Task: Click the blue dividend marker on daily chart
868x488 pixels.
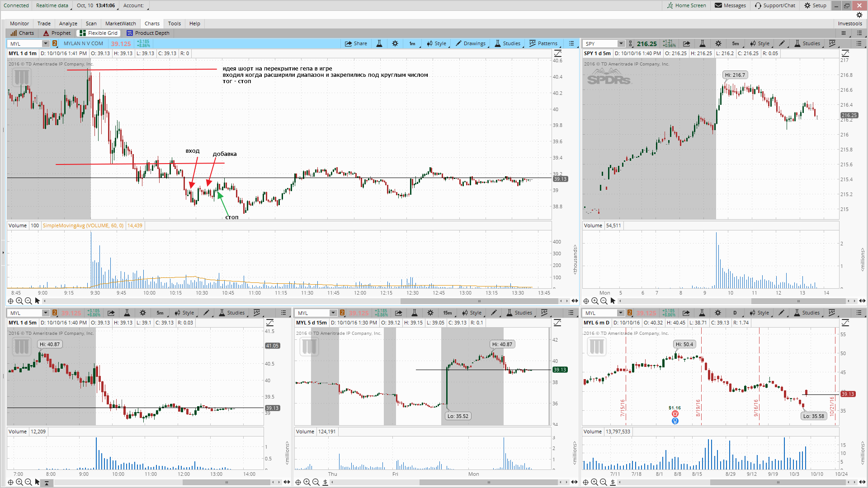Action: coord(675,421)
